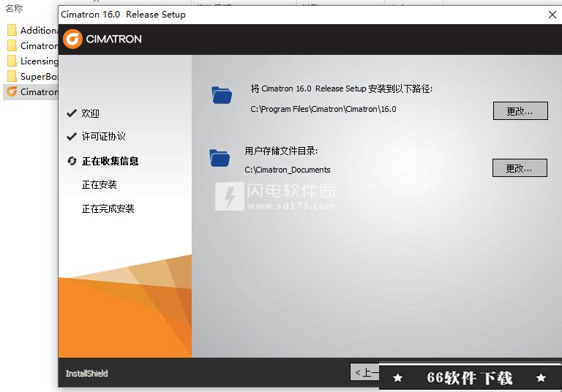Select the 欢迎 step in sidebar

click(90, 113)
